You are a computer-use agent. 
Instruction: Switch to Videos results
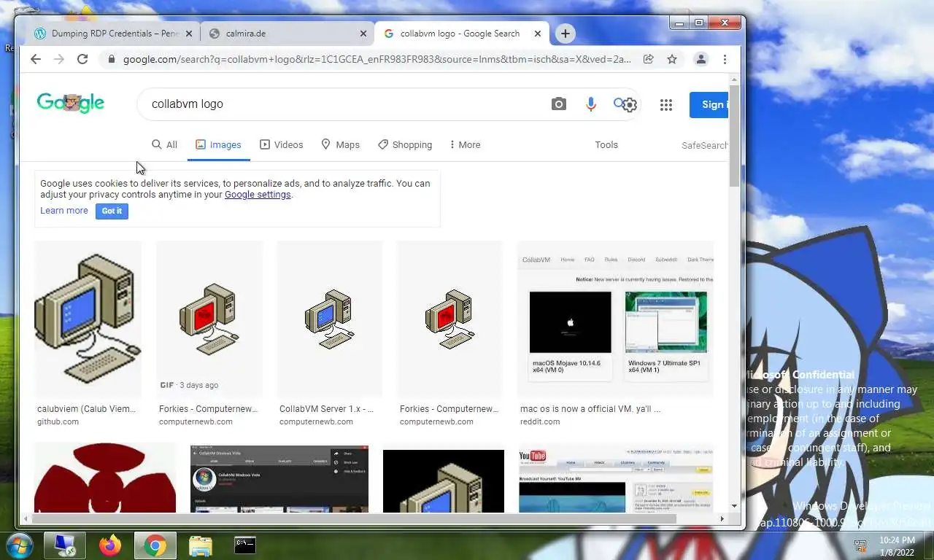(x=281, y=145)
